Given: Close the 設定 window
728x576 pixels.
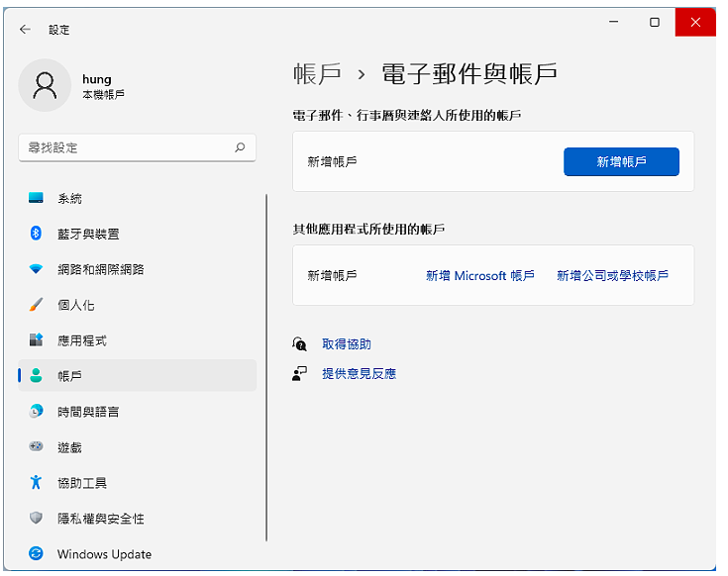Looking at the screenshot, I should coord(695,22).
